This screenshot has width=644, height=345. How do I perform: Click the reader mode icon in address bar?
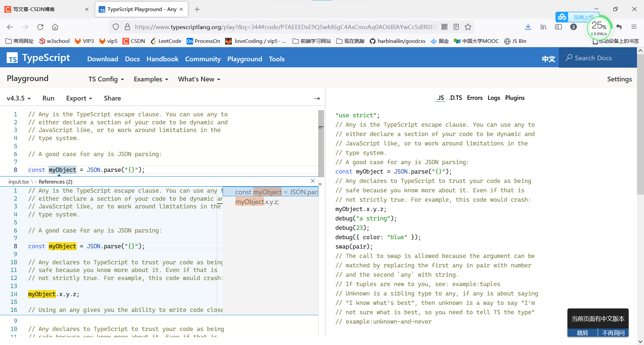coord(456,27)
